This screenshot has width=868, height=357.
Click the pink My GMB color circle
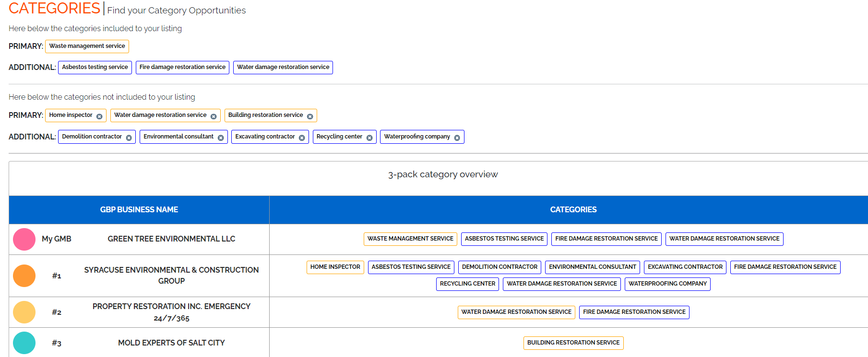tap(24, 239)
